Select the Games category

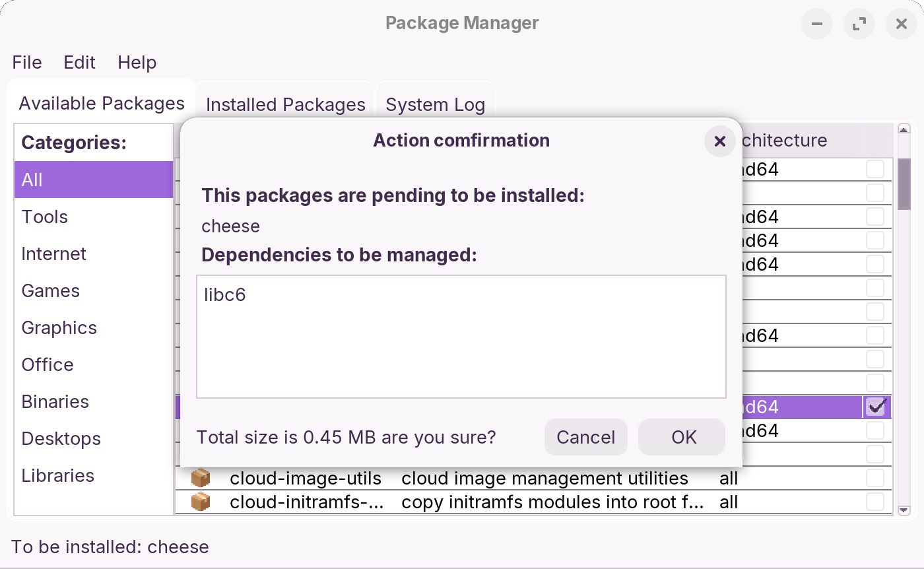pyautogui.click(x=50, y=290)
